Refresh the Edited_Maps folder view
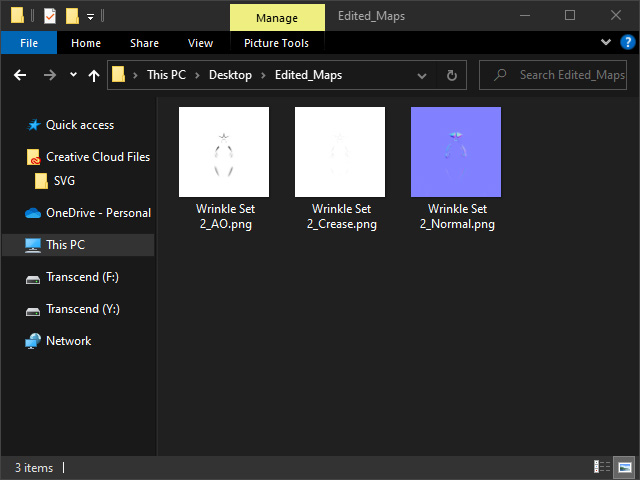Image resolution: width=640 pixels, height=480 pixels. (452, 75)
